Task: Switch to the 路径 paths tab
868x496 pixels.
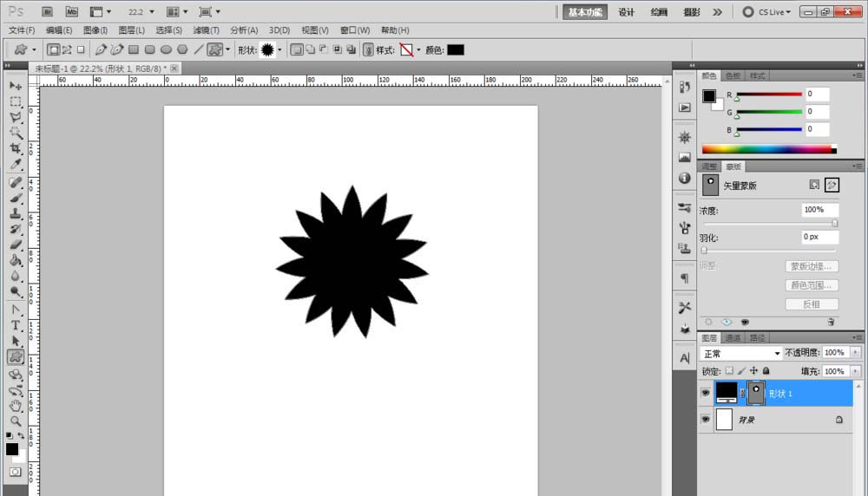Action: [x=757, y=338]
